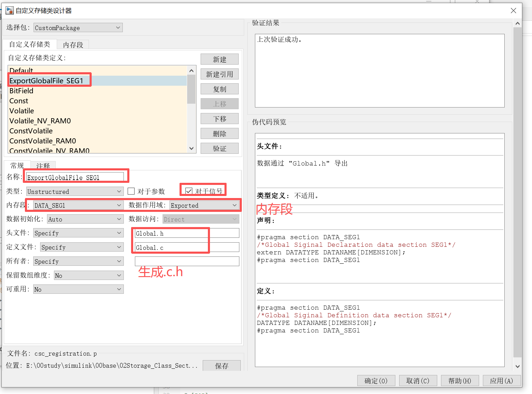Image resolution: width=532 pixels, height=394 pixels.
Task: Move item down with 下移 button
Action: 220,119
